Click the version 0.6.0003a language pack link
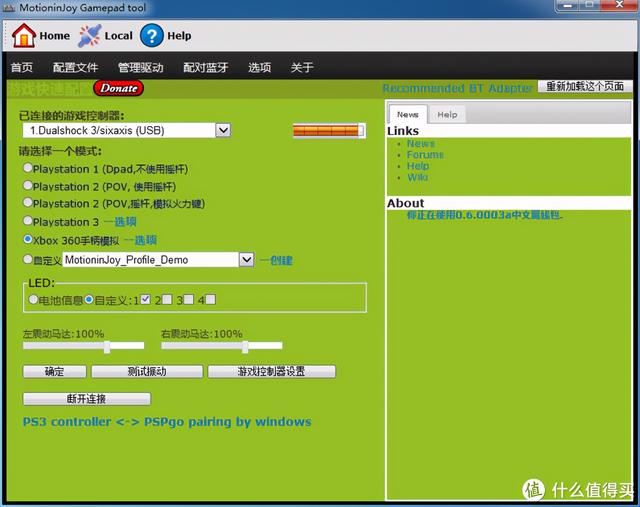 click(485, 215)
